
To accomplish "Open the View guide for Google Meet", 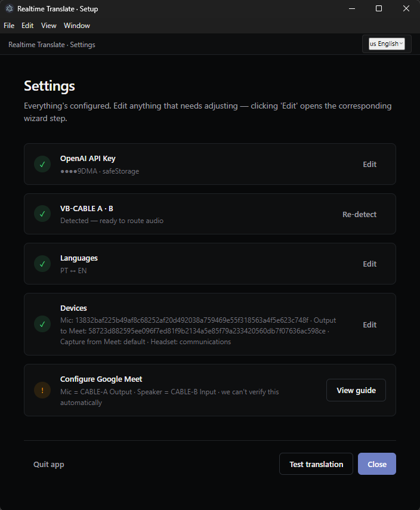I will tap(356, 390).
